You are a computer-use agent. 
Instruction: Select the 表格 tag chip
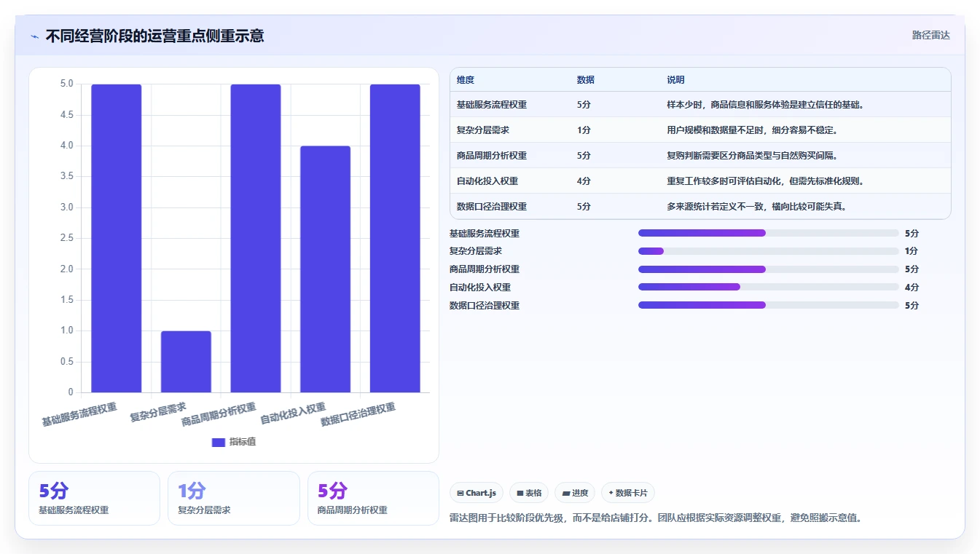[x=529, y=493]
